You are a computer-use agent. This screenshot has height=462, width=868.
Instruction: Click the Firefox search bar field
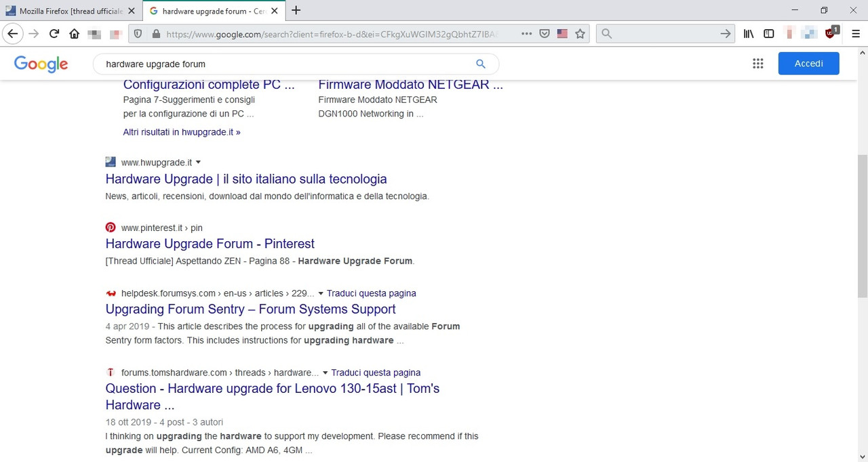(x=665, y=34)
